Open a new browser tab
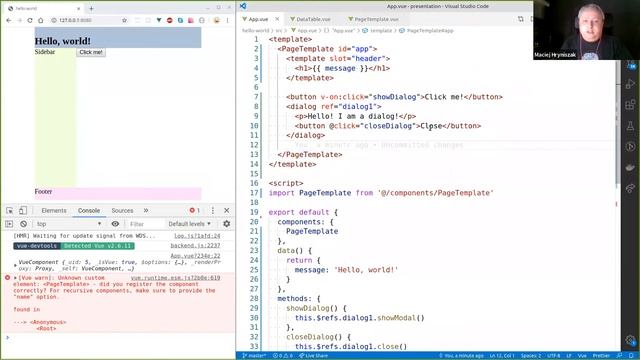This screenshot has width=640, height=360. tap(91, 8)
